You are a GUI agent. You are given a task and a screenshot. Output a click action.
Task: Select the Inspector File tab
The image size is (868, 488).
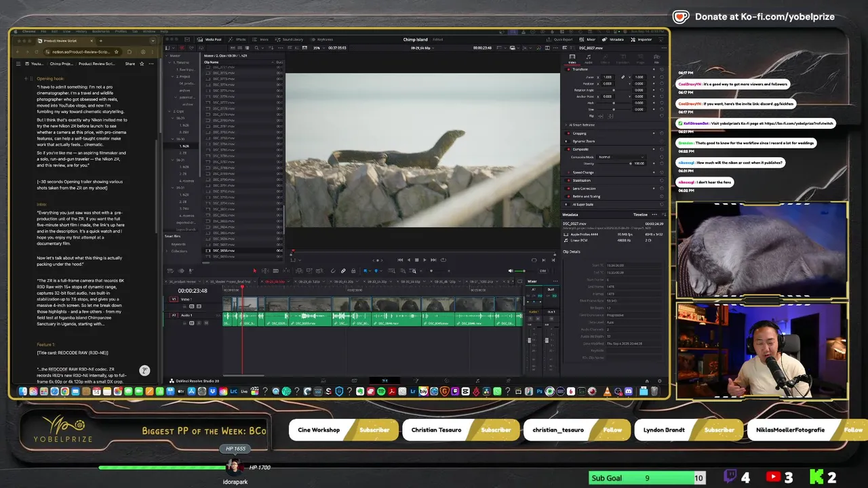coord(656,60)
